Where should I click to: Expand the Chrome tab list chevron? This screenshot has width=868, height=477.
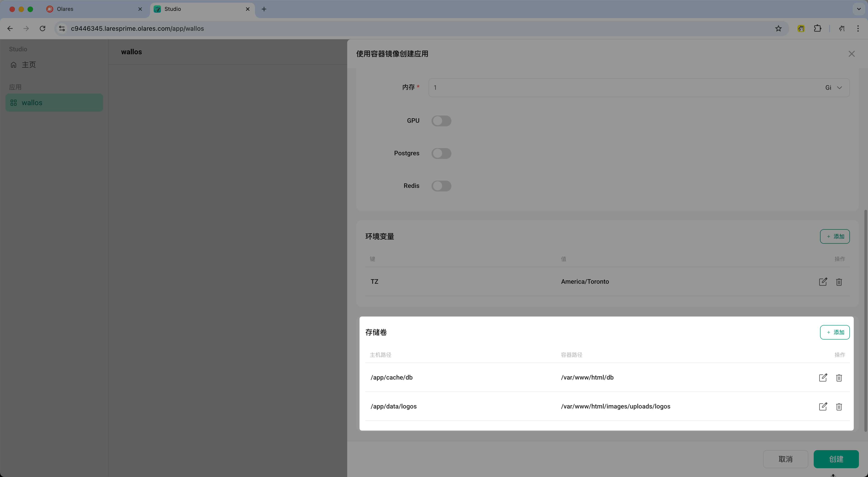pyautogui.click(x=859, y=9)
